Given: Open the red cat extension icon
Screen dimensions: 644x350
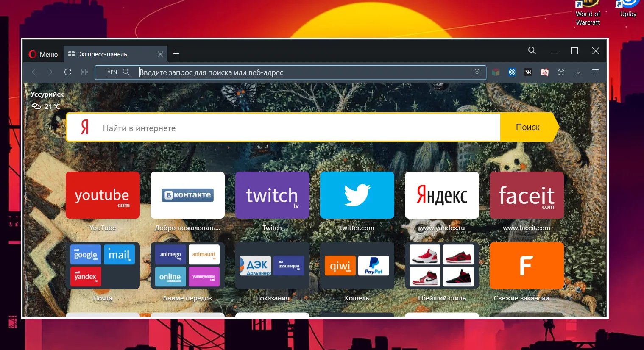Looking at the screenshot, I should pyautogui.click(x=545, y=72).
